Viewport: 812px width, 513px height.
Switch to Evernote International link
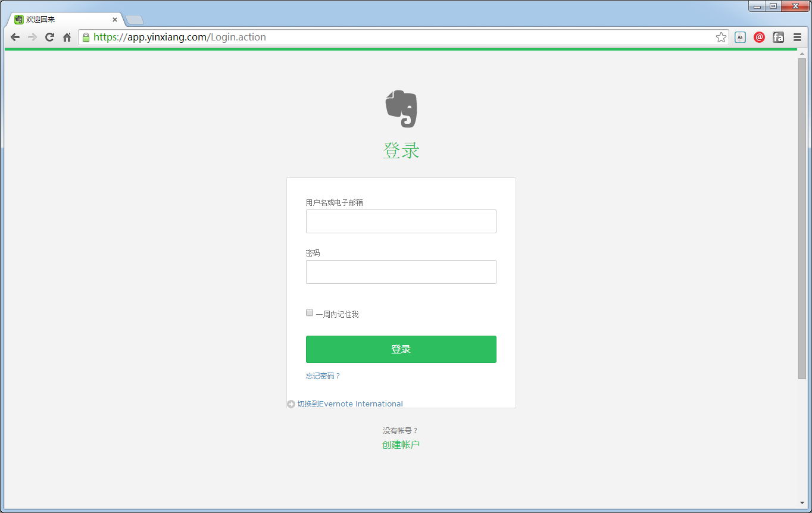click(350, 404)
